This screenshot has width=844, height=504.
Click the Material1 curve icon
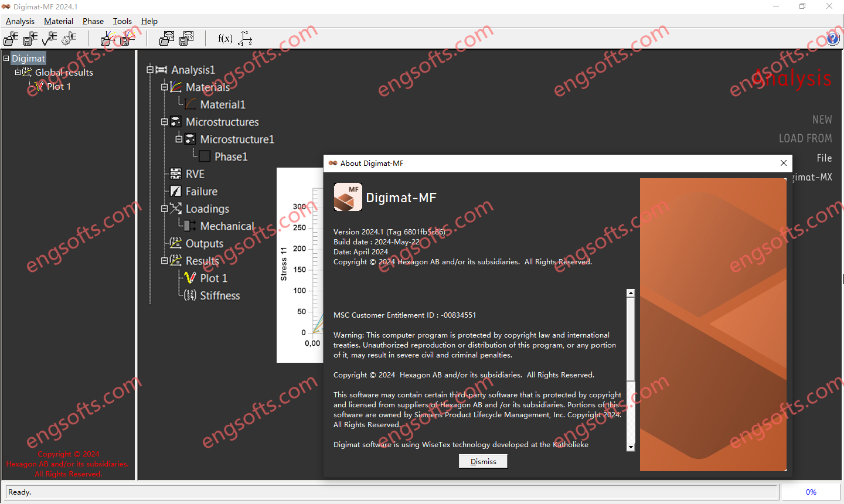190,104
